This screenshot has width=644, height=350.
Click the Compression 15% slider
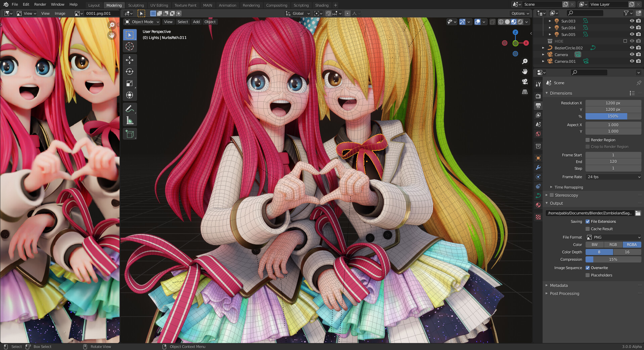pyautogui.click(x=613, y=259)
